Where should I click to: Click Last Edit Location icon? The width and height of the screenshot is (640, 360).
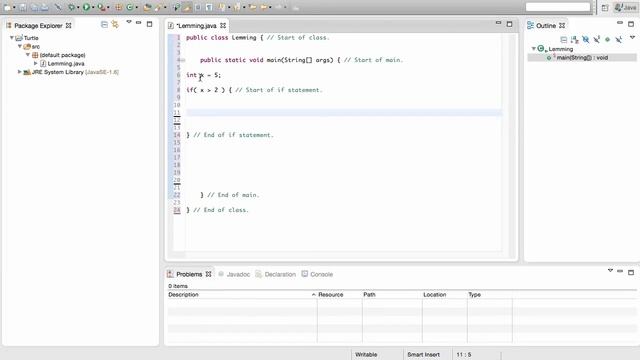tap(252, 7)
